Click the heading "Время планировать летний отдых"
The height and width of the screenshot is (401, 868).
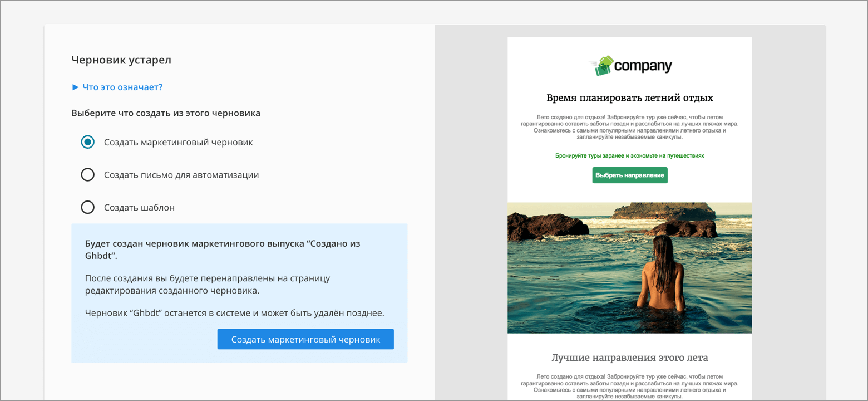pyautogui.click(x=629, y=97)
